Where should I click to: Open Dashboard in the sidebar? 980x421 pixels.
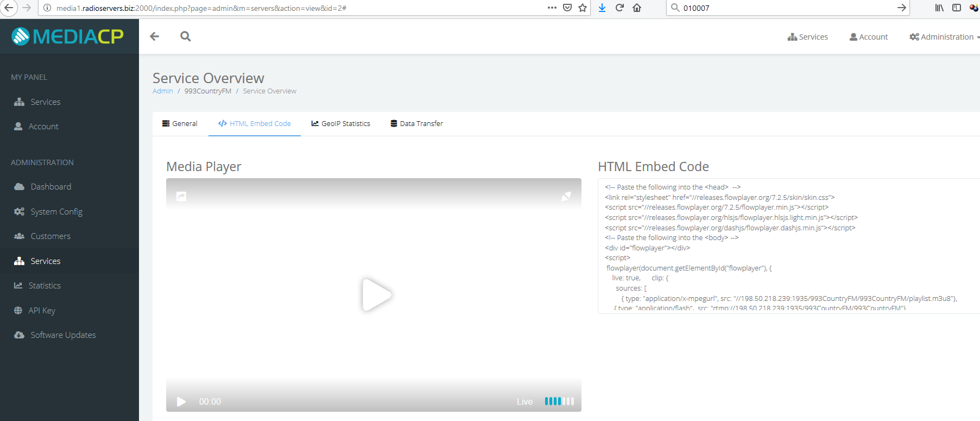point(50,187)
